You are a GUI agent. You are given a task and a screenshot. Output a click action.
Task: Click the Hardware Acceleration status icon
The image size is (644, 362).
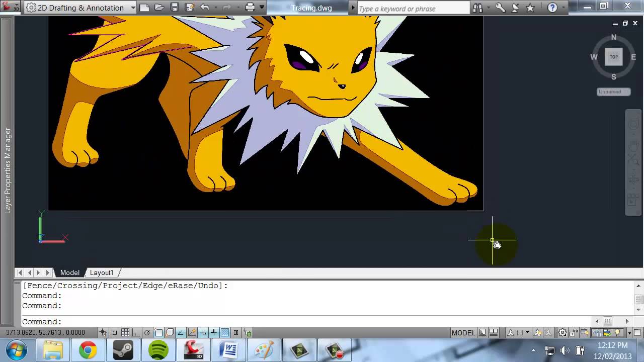click(x=584, y=332)
